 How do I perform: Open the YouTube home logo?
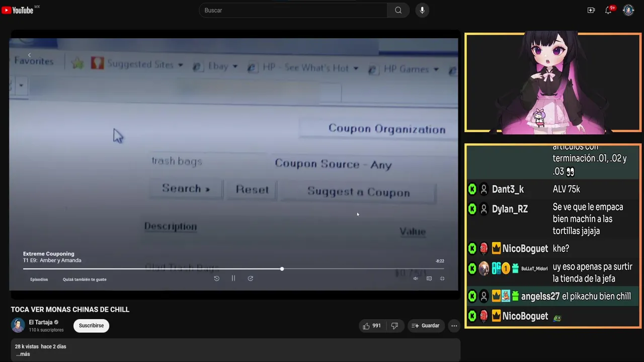click(18, 10)
